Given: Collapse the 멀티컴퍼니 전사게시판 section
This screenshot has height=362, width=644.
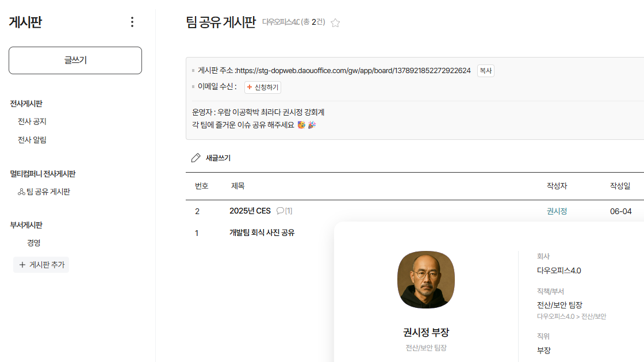Looking at the screenshot, I should pos(43,174).
